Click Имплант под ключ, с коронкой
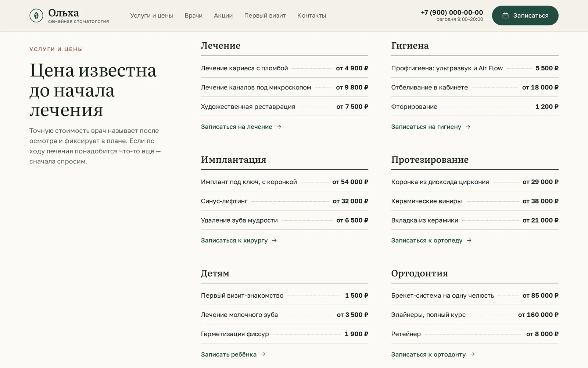This screenshot has height=368, width=588. click(249, 182)
